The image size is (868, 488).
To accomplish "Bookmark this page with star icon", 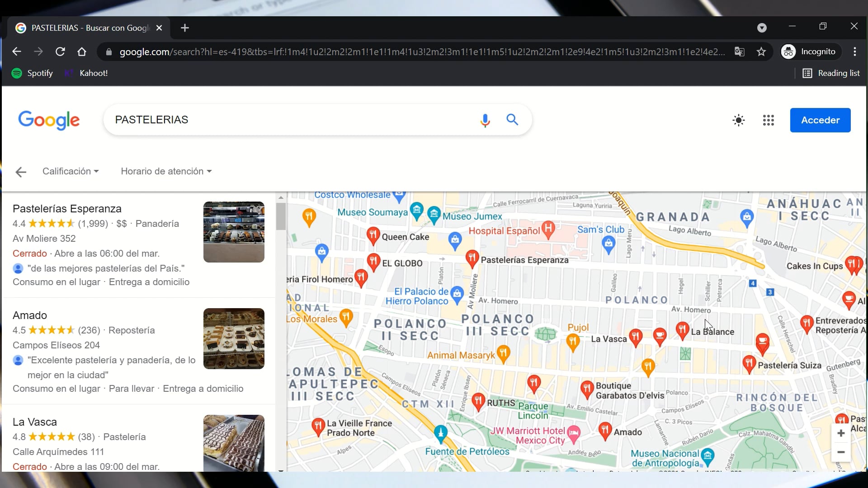I will point(761,52).
